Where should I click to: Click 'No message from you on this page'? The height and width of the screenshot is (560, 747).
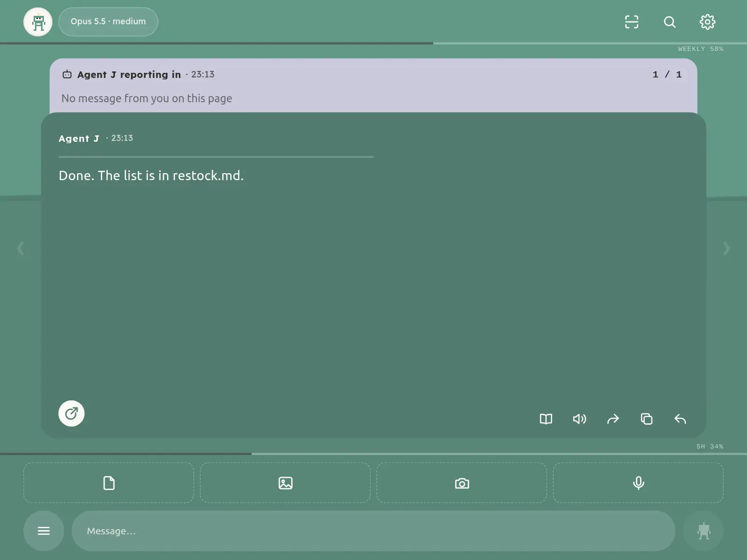(x=147, y=98)
